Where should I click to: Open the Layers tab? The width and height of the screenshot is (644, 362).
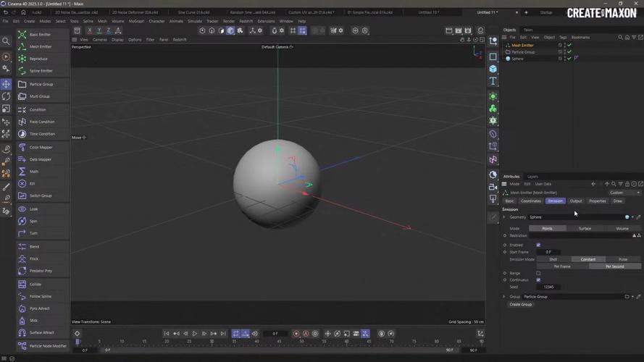coord(532,177)
